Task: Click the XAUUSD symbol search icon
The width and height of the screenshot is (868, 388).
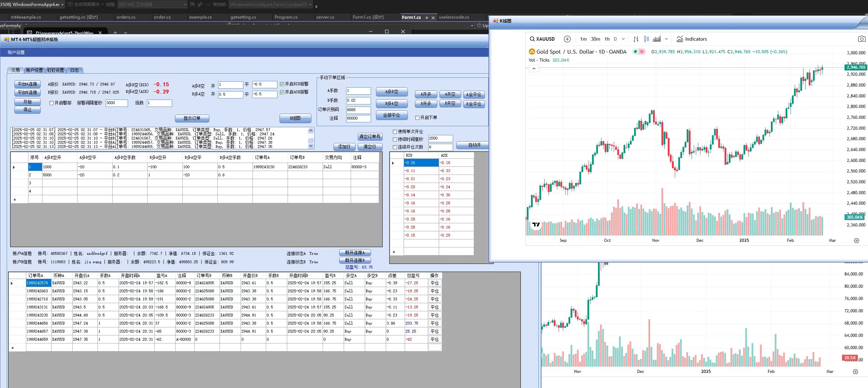Action: pyautogui.click(x=532, y=39)
